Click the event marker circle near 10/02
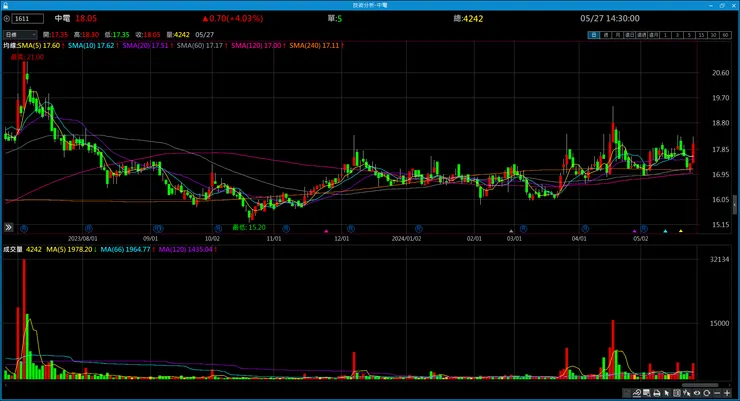 coord(218,228)
